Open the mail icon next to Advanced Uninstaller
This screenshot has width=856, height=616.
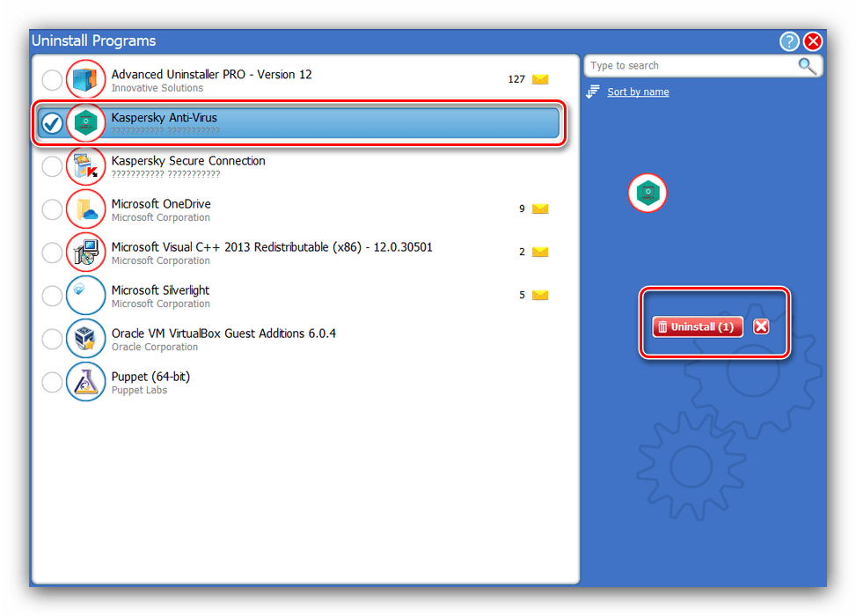(540, 79)
